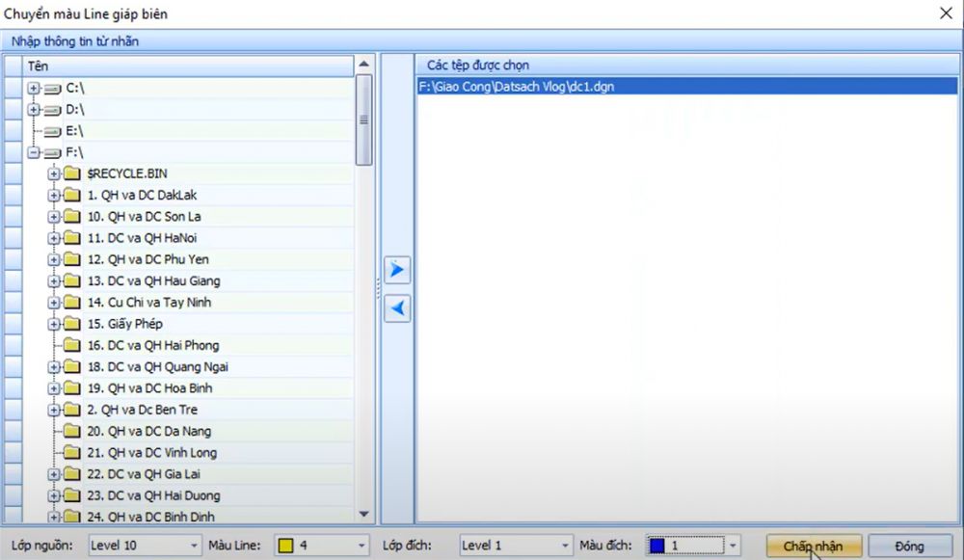The width and height of the screenshot is (964, 560).
Task: Expand the 1. QH va DC DakLak folder
Action: click(54, 195)
